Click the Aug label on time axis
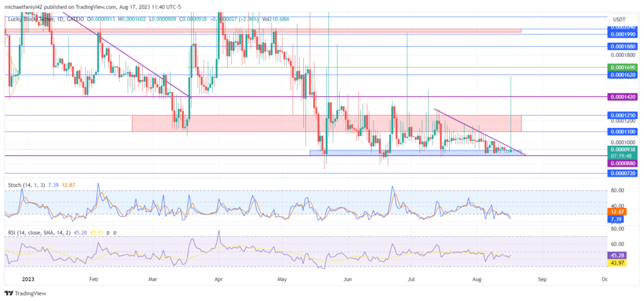 click(477, 279)
